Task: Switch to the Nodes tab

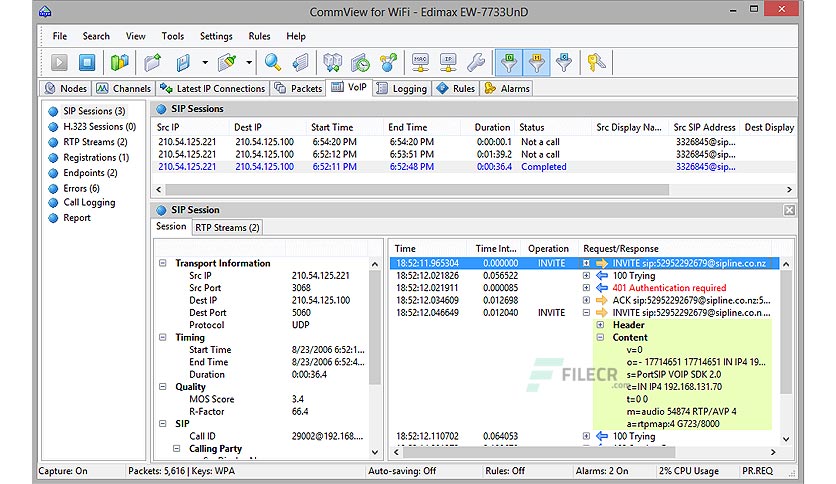Action: pos(66,88)
